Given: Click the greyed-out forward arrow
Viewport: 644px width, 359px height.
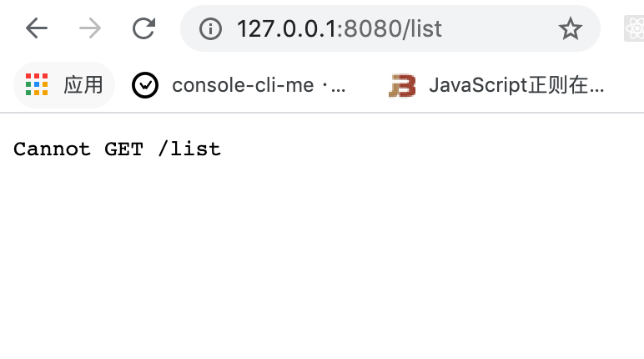Looking at the screenshot, I should click(x=90, y=29).
